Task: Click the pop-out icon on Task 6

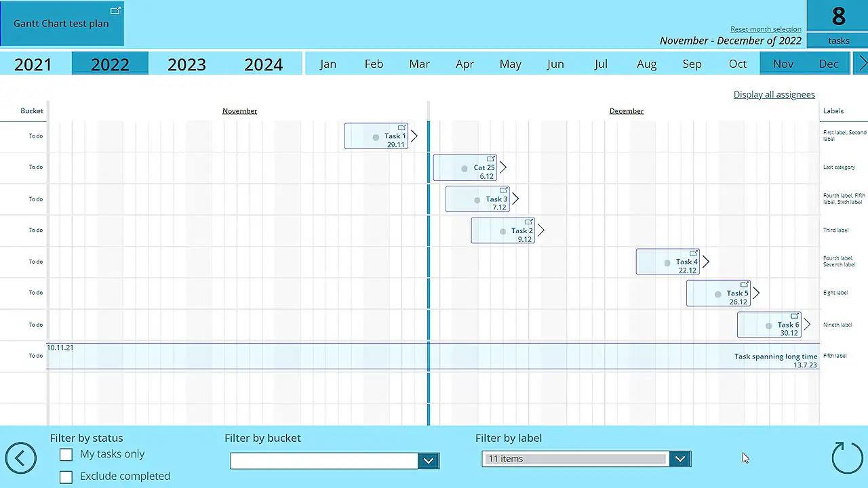Action: (795, 316)
